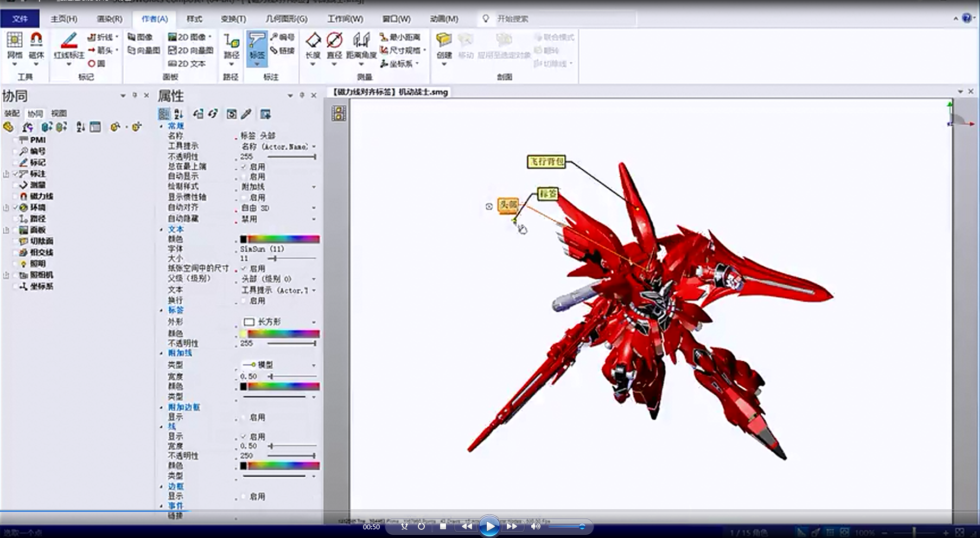Click the 飞行背包 label in the viewport

coord(546,162)
